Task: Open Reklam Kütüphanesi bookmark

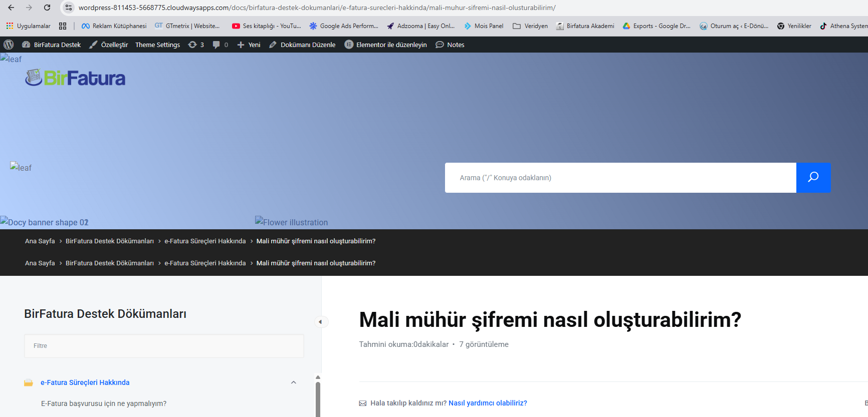Action: pos(114,26)
